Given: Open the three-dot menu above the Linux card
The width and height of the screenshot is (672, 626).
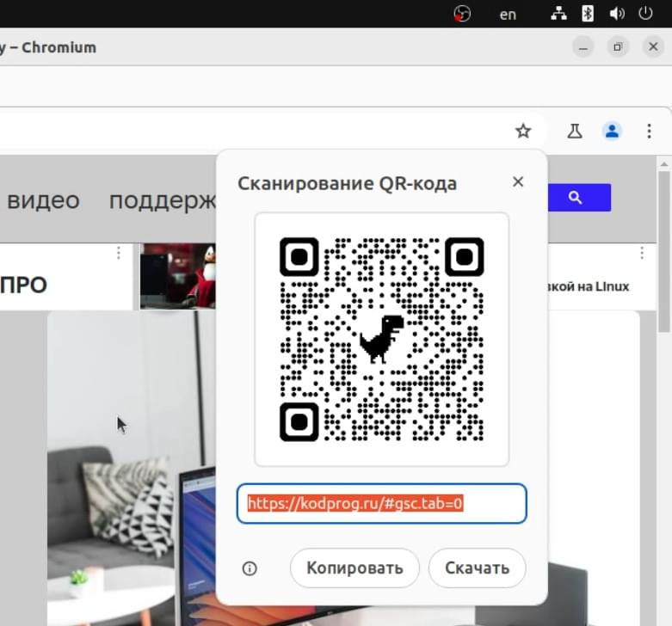Looking at the screenshot, I should click(x=642, y=253).
